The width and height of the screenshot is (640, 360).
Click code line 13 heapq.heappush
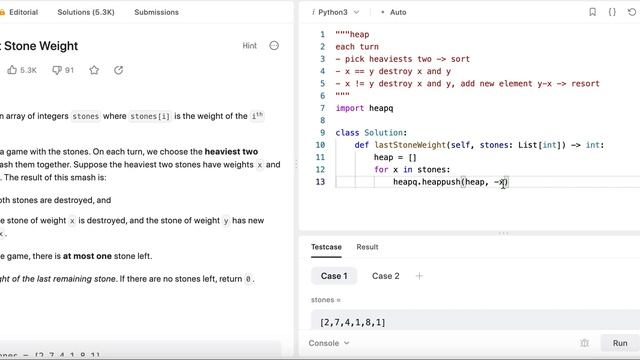click(451, 182)
